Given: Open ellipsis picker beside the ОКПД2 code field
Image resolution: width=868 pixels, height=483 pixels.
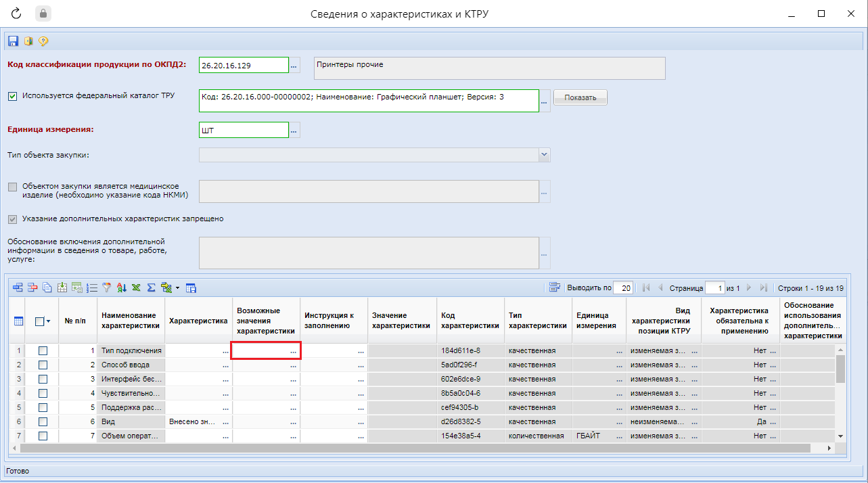Looking at the screenshot, I should coord(294,66).
